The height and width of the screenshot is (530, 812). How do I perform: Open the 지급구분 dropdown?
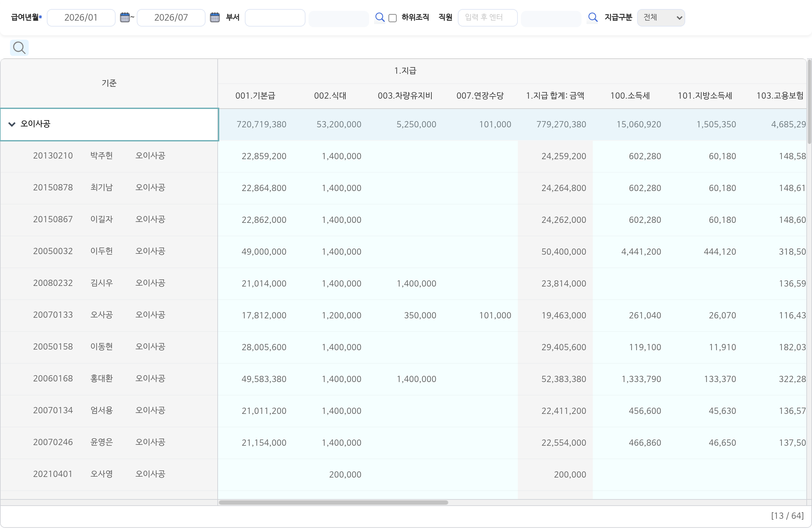pos(661,18)
